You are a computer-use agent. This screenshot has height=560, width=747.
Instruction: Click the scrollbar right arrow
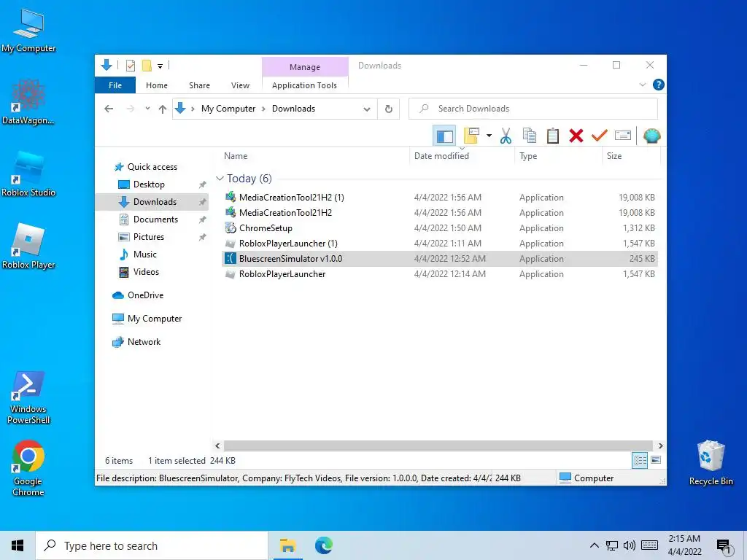click(660, 446)
